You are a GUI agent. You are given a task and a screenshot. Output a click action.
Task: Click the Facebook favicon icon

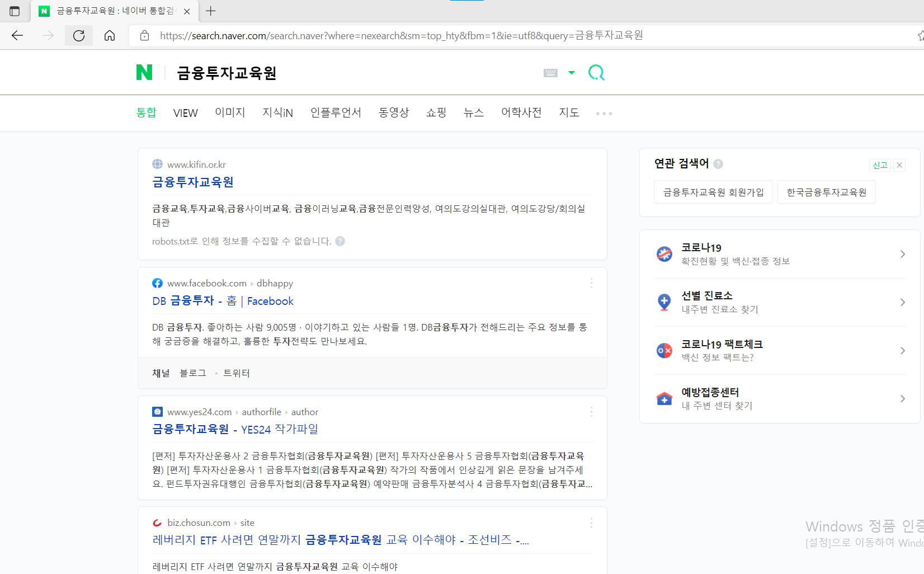[158, 283]
